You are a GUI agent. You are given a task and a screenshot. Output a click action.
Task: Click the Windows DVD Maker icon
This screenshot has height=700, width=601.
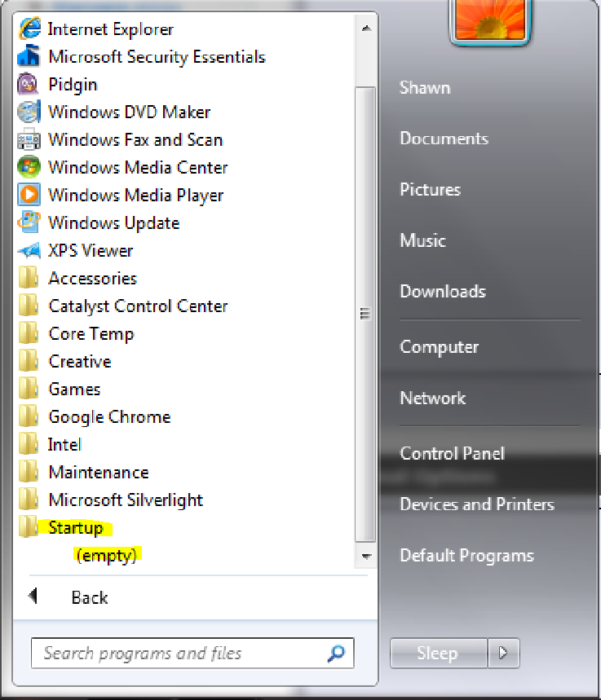pos(29,112)
